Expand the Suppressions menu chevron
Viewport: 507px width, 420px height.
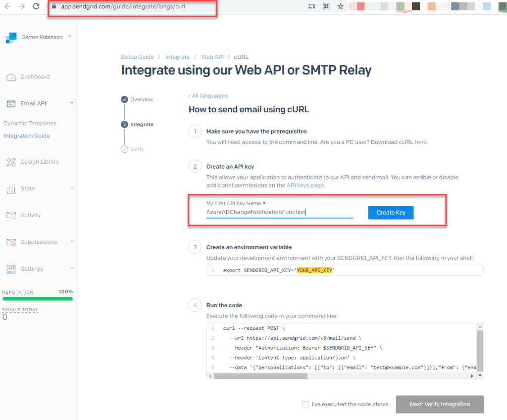tap(72, 242)
